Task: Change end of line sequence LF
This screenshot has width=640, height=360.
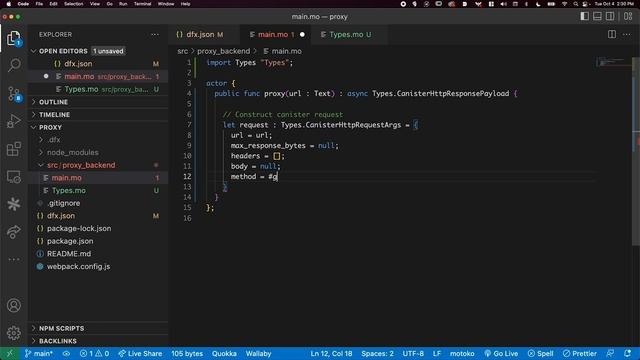Action: coord(437,353)
